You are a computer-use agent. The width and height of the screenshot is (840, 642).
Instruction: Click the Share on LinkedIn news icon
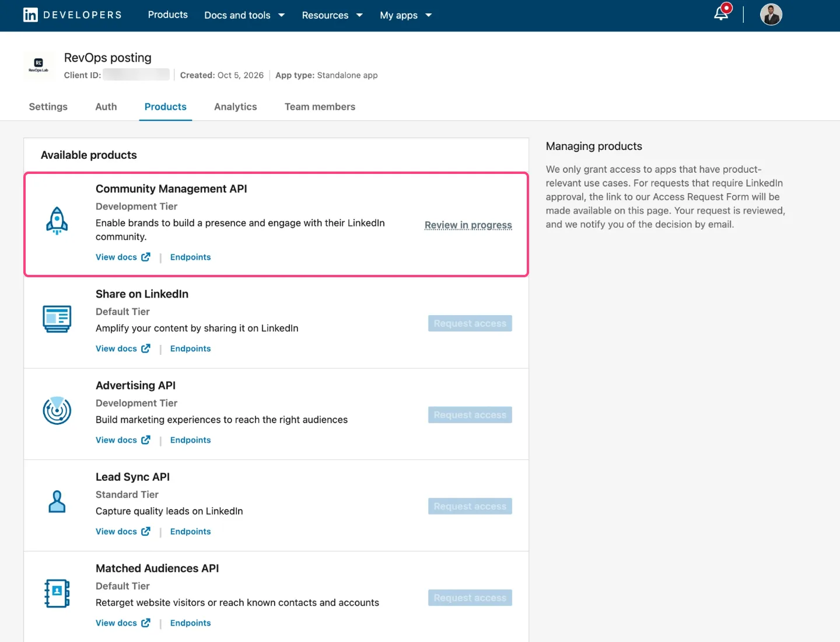point(57,319)
